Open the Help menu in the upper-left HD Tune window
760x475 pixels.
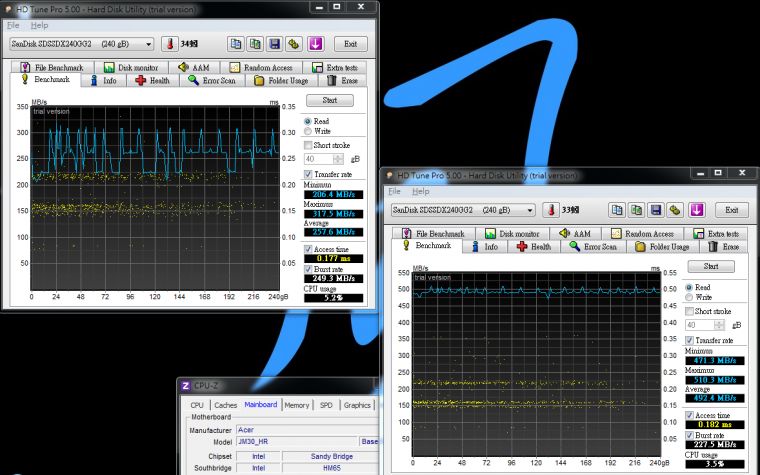tap(39, 24)
